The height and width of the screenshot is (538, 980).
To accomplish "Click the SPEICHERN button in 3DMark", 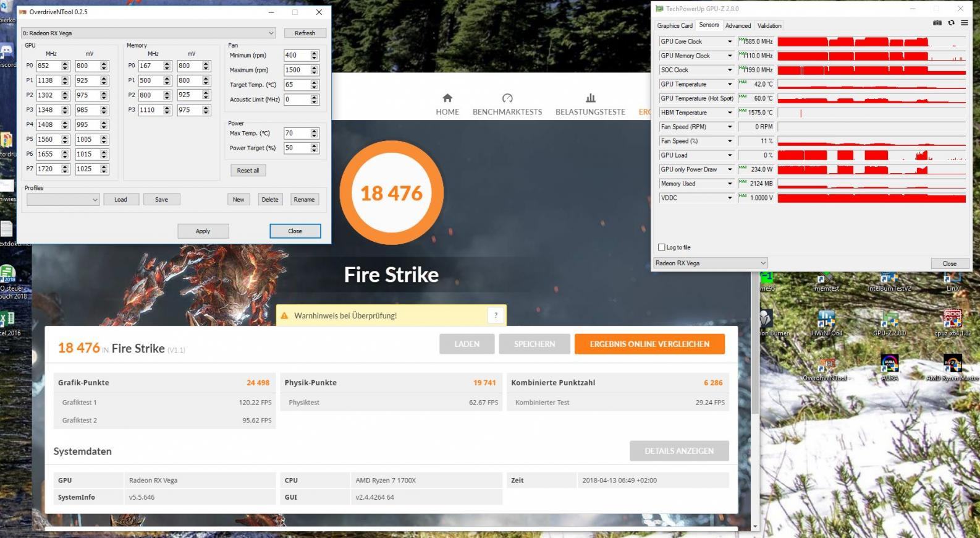I will pyautogui.click(x=534, y=344).
